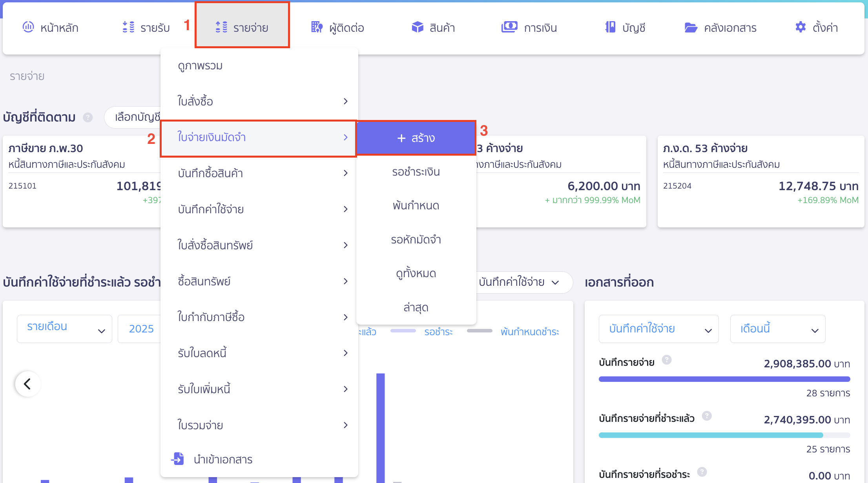Screen dimensions: 868x483
Task: Expand the ใบสั่งซื้อสินทรัพย์ submenu
Action: tap(259, 245)
